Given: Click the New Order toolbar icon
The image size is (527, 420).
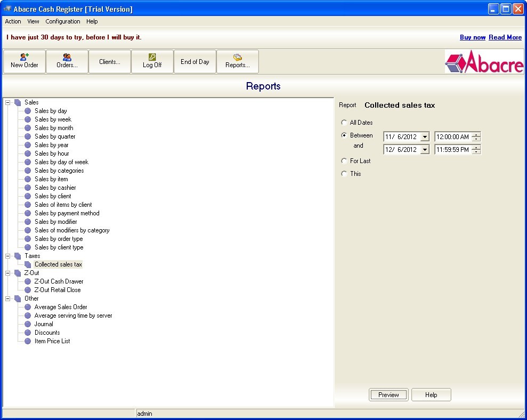Looking at the screenshot, I should point(24,61).
